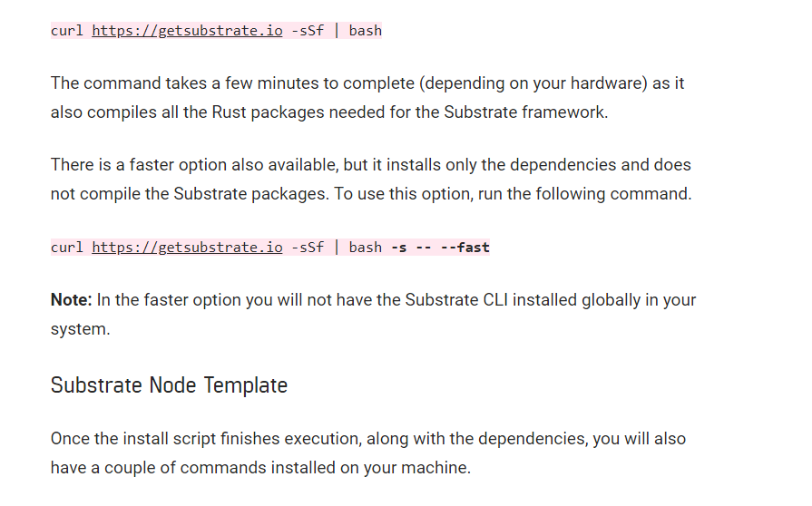Click the Substrate Node Template heading
The image size is (812, 506).
169,385
